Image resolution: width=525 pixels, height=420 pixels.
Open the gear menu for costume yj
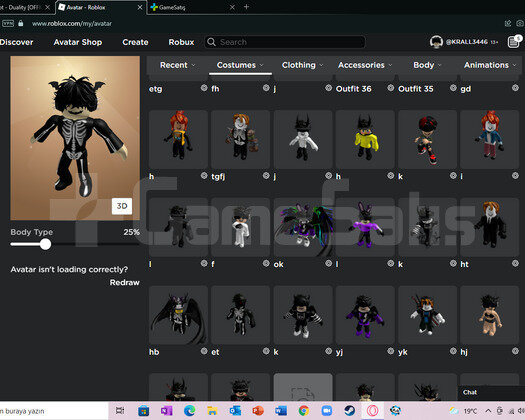tap(391, 351)
